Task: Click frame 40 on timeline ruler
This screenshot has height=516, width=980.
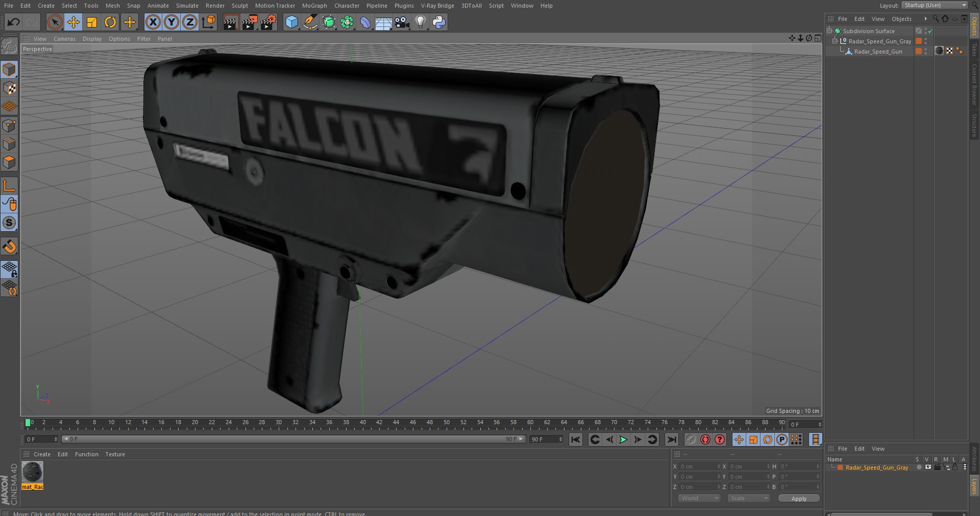Action: coord(363,423)
